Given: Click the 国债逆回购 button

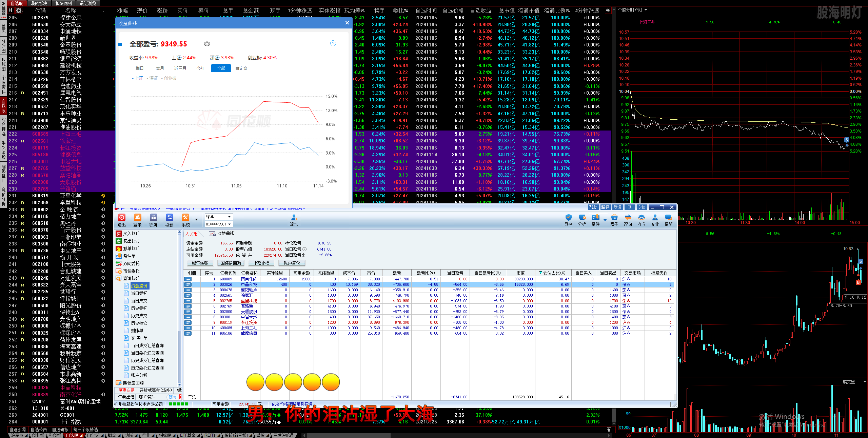Looking at the screenshot, I should [x=231, y=263].
